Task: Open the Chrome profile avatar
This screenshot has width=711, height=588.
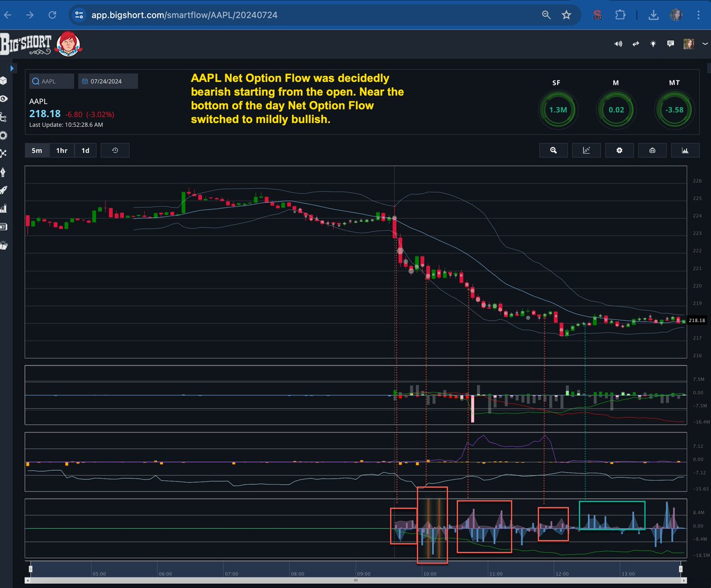Action: tap(677, 15)
